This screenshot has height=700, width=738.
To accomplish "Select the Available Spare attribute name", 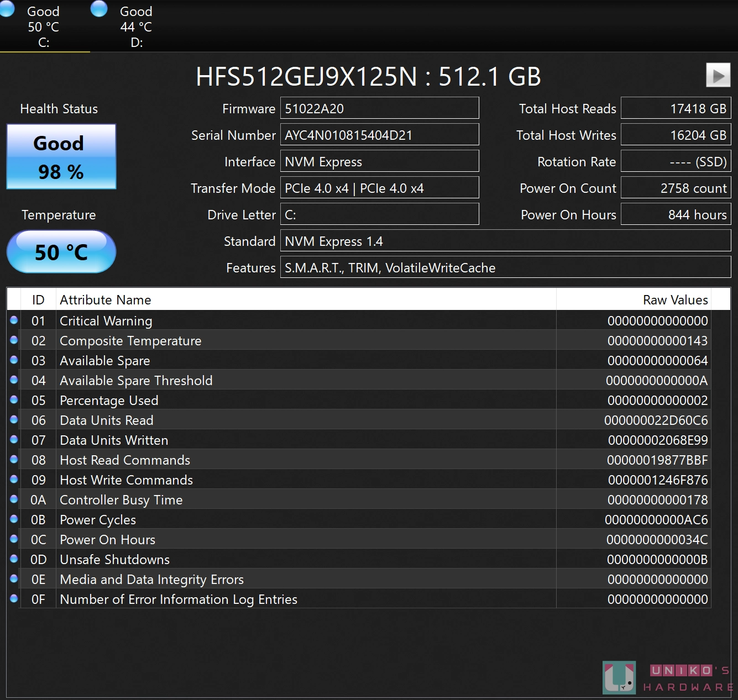I will (x=105, y=361).
